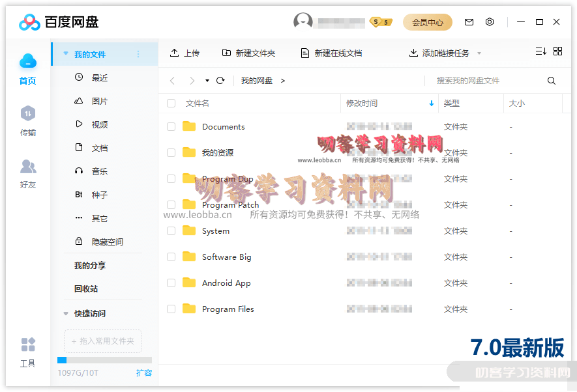Click the search magnifier icon
Image resolution: width=577 pixels, height=392 pixels.
click(x=552, y=81)
